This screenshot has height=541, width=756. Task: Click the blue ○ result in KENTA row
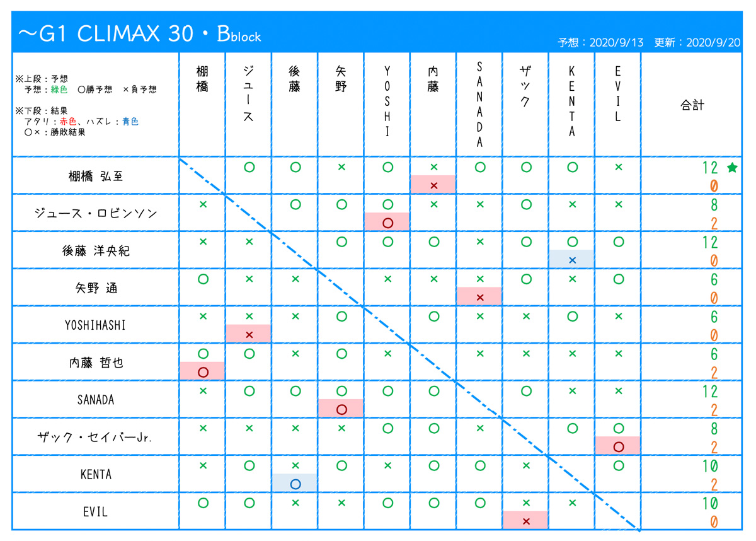[x=295, y=483]
